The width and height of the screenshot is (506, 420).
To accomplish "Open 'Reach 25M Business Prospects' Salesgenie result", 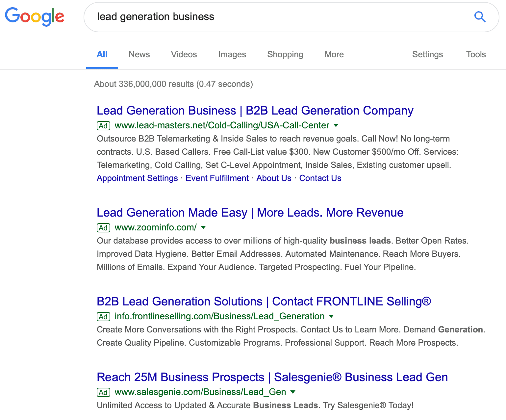I will (272, 378).
